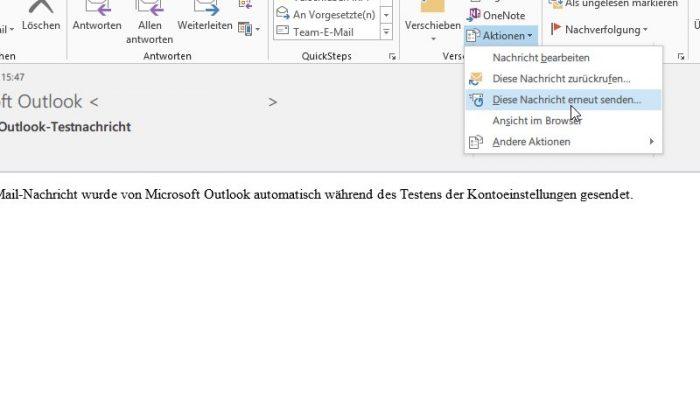
Task: Open the QuickSteps dialog launcher
Action: coord(392,57)
